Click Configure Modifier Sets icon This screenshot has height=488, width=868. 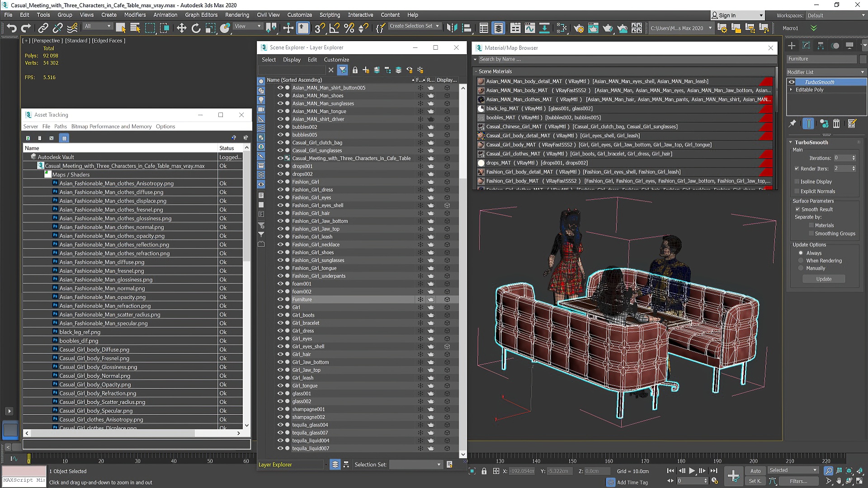(852, 123)
